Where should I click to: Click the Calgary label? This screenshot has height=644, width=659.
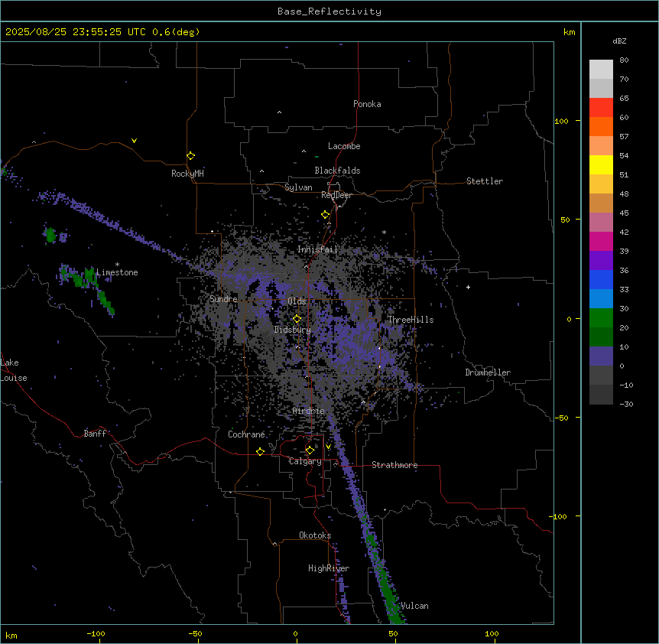point(305,461)
